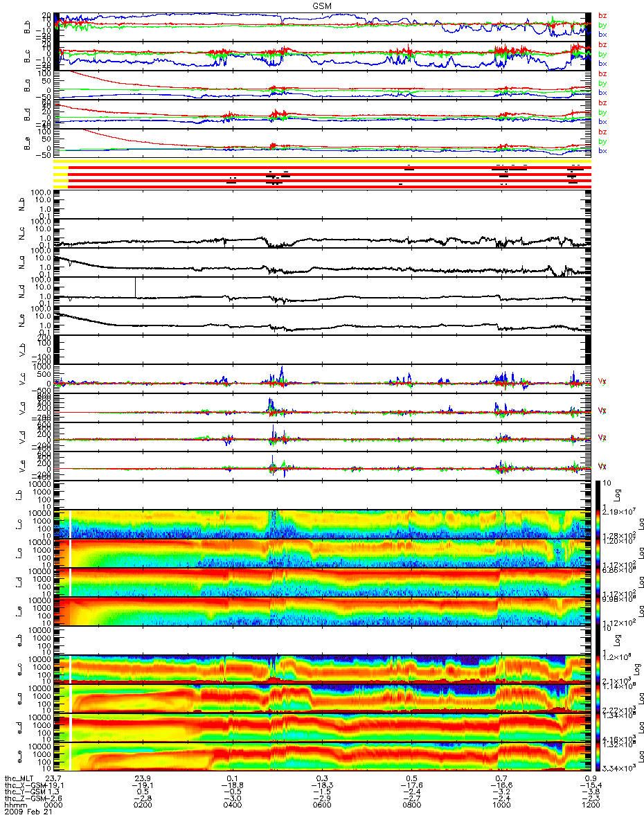644x831 pixels.
Task: Click the N_c density axis label
Action: click(21, 234)
